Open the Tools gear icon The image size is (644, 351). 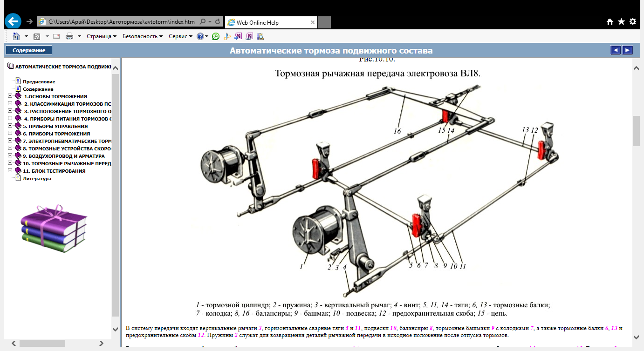click(x=633, y=22)
